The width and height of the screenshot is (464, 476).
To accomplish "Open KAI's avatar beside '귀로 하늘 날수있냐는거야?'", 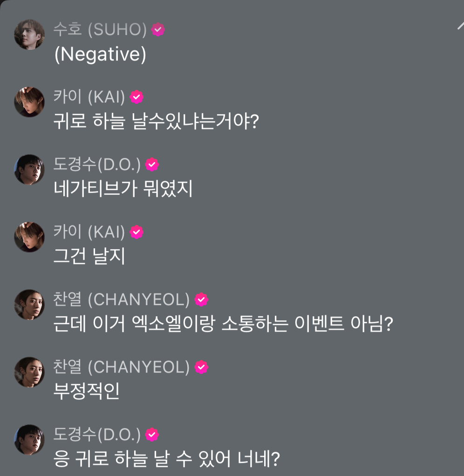I will point(29,102).
